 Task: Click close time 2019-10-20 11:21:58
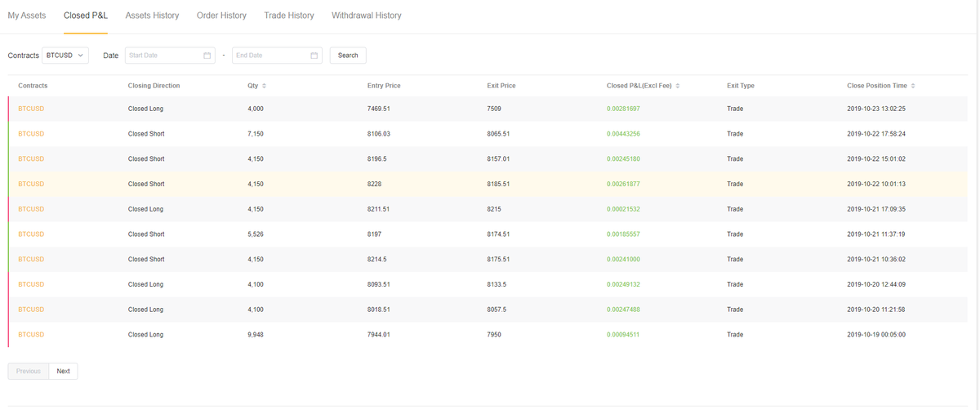(876, 310)
